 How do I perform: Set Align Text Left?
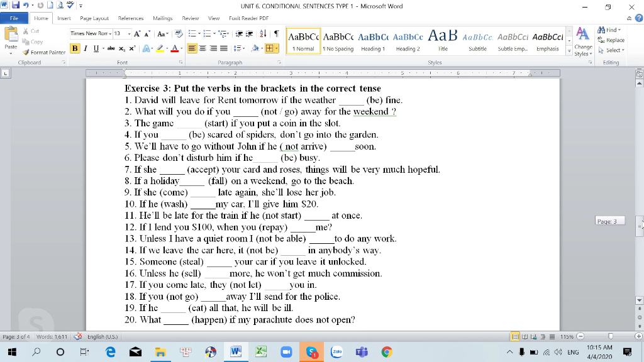(192, 48)
